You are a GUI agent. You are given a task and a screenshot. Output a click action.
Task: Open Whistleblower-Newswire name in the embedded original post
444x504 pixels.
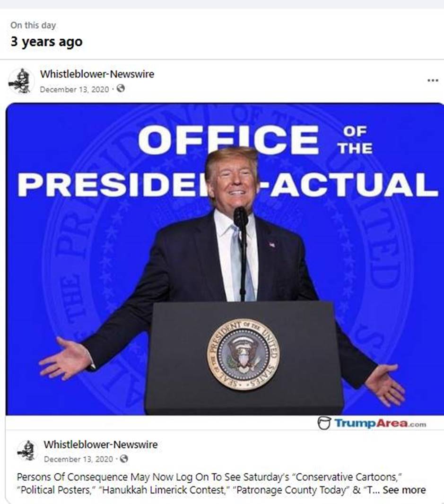click(x=101, y=444)
